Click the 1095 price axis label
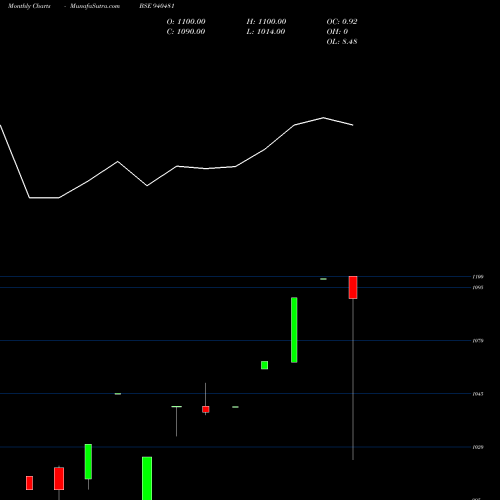 pos(478,287)
